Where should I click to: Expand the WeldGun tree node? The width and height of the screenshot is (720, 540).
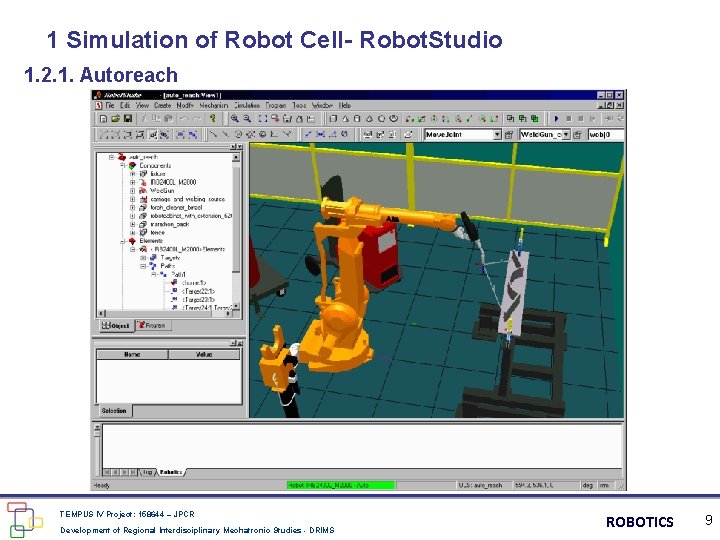pyautogui.click(x=133, y=191)
